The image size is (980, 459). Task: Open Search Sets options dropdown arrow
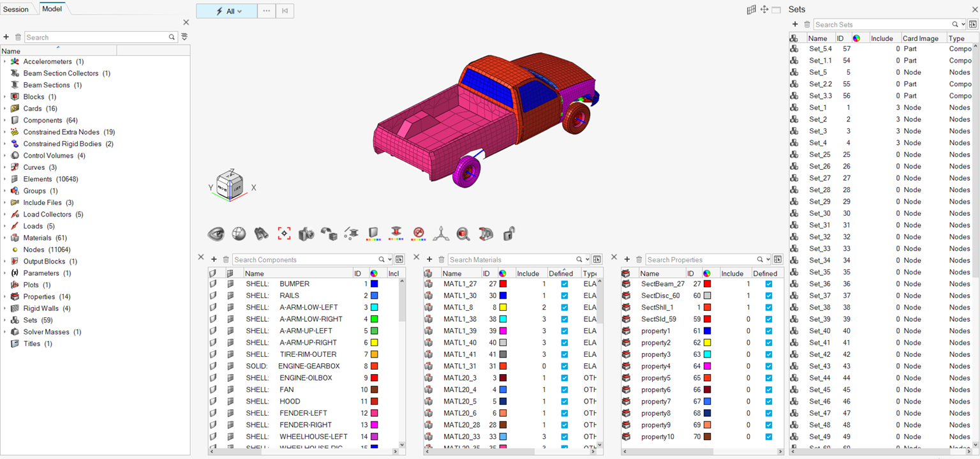[x=963, y=24]
